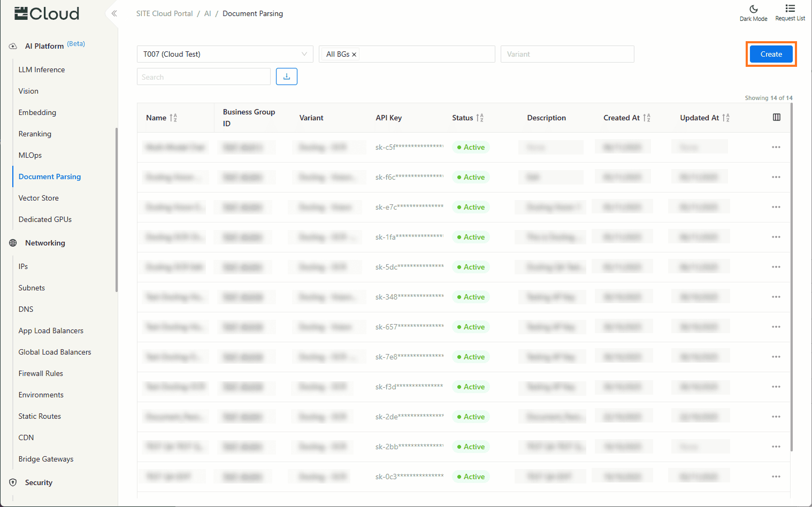Toggle Dark Mode

pyautogui.click(x=753, y=13)
